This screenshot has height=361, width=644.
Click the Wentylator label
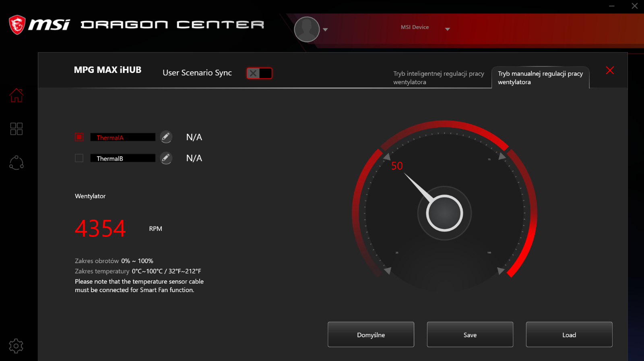coord(90,196)
